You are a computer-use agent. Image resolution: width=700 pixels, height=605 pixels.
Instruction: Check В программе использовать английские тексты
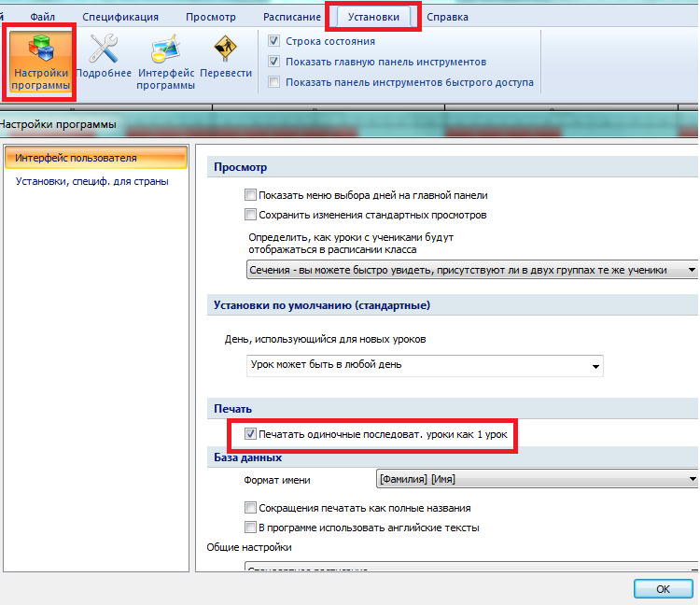250,528
